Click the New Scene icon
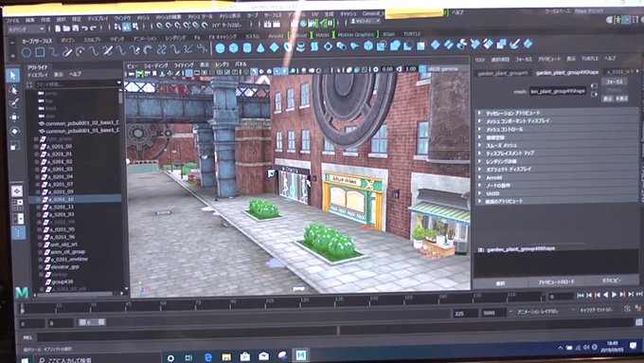Viewport: 644px width, 363px height. click(58, 28)
